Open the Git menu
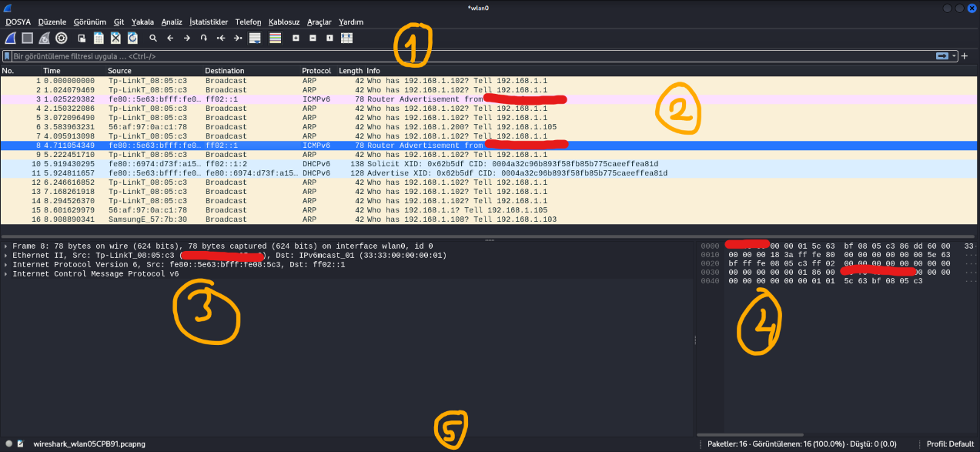Image resolution: width=980 pixels, height=452 pixels. [119, 22]
